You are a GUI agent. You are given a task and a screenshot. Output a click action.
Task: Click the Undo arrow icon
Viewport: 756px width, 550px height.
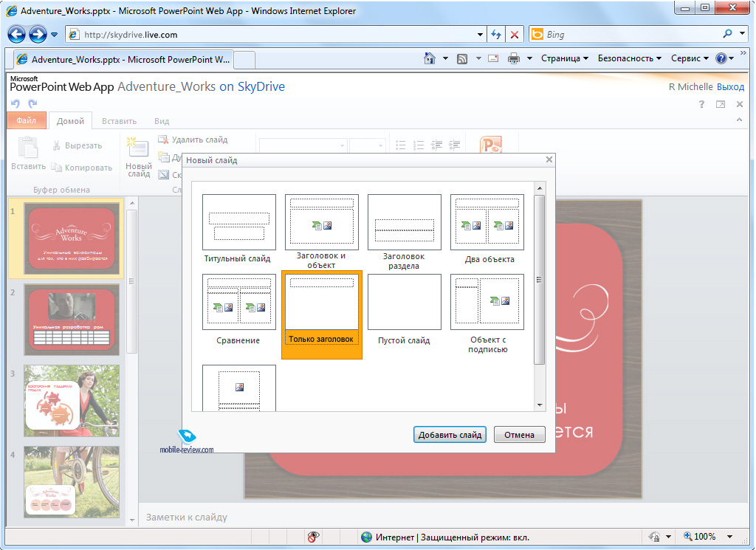pyautogui.click(x=16, y=103)
